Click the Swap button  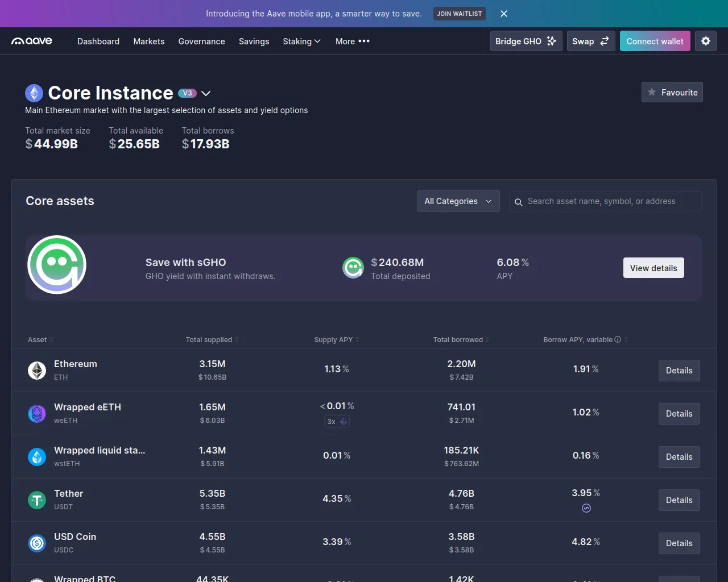pyautogui.click(x=591, y=41)
